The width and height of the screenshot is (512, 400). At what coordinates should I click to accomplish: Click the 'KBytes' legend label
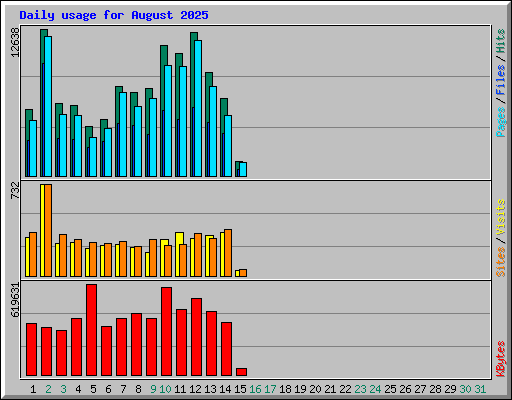coord(501,359)
